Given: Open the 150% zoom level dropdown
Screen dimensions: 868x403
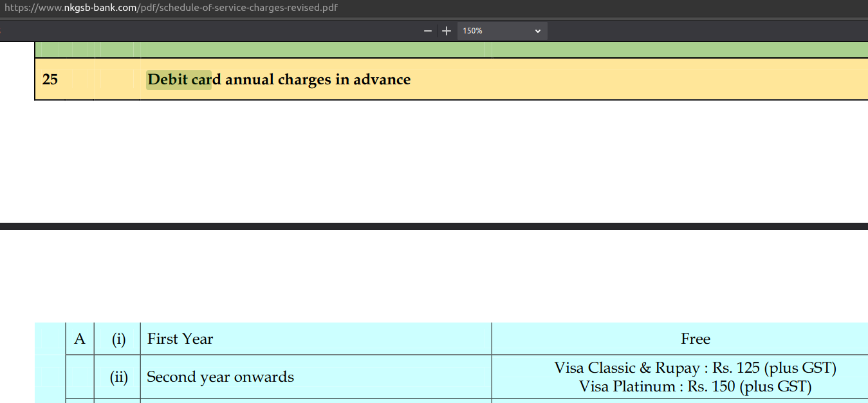Looking at the screenshot, I should 502,31.
